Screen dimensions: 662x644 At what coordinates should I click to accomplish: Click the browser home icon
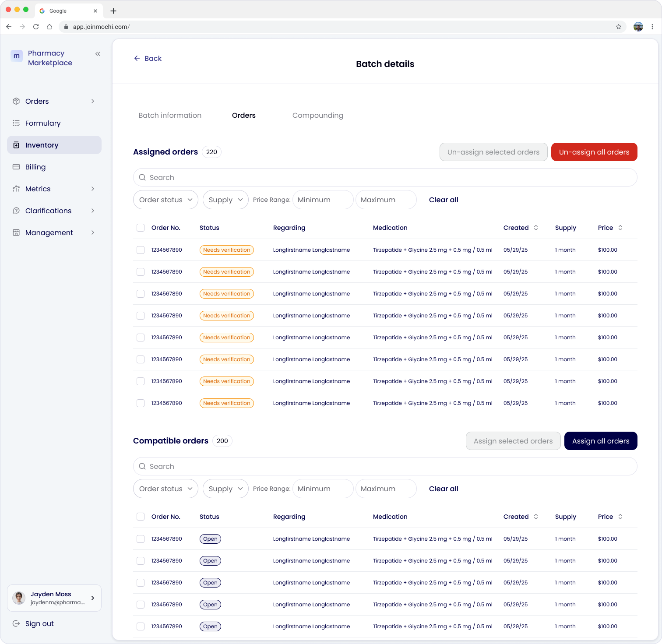tap(49, 27)
